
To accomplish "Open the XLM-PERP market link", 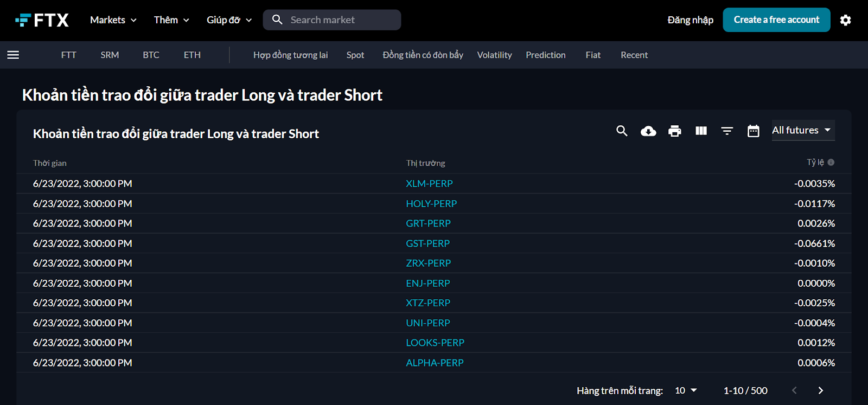I will pos(429,184).
